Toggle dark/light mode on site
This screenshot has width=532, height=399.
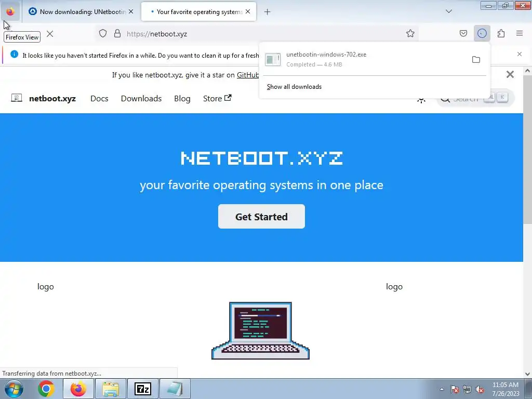pyautogui.click(x=421, y=99)
